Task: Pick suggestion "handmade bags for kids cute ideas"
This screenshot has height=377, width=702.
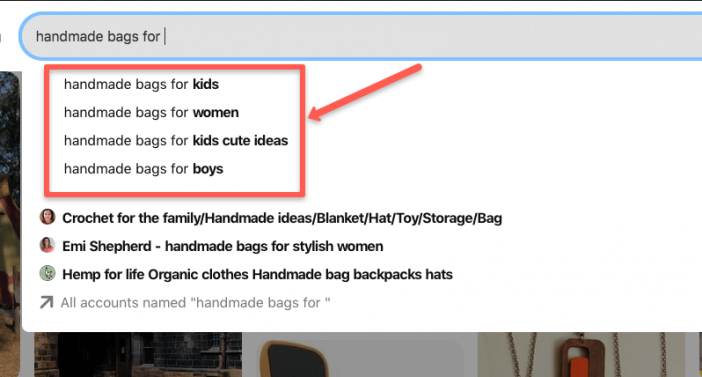Action: point(176,141)
